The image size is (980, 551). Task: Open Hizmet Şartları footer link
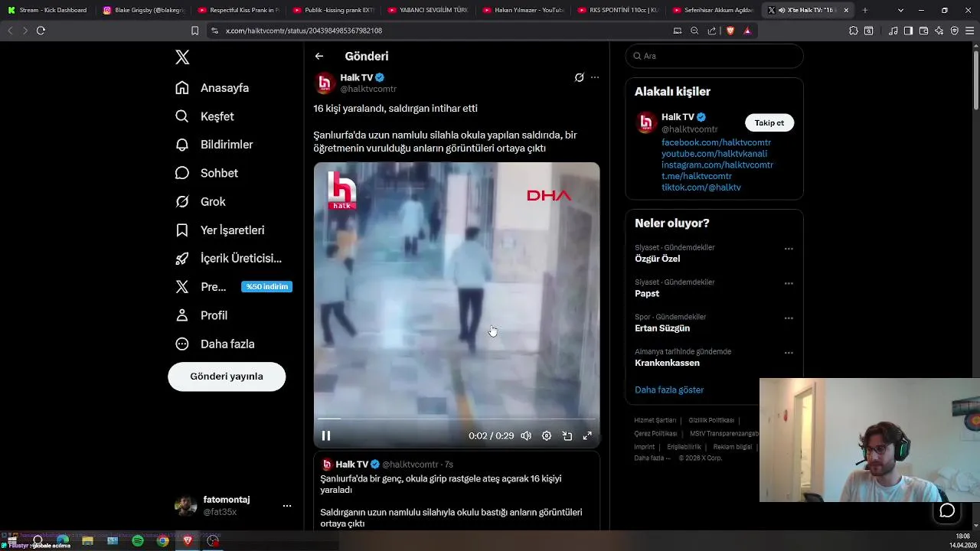(x=655, y=420)
